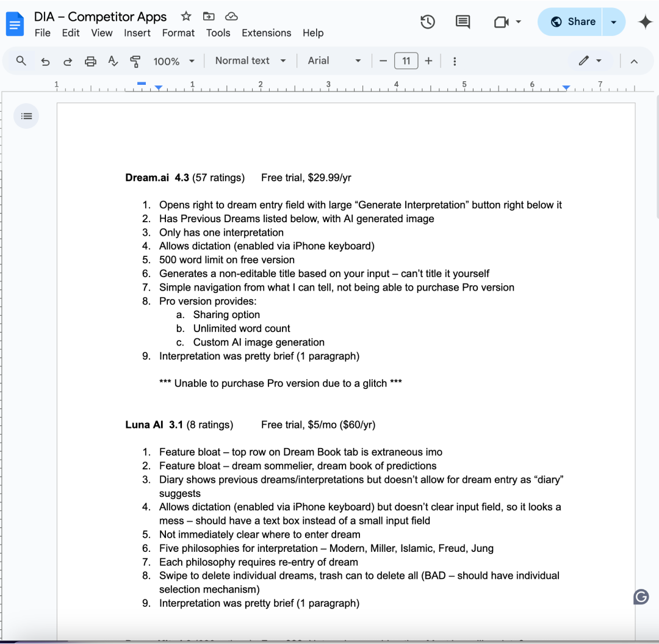
Task: Open the Arial font dropdown
Action: (334, 61)
